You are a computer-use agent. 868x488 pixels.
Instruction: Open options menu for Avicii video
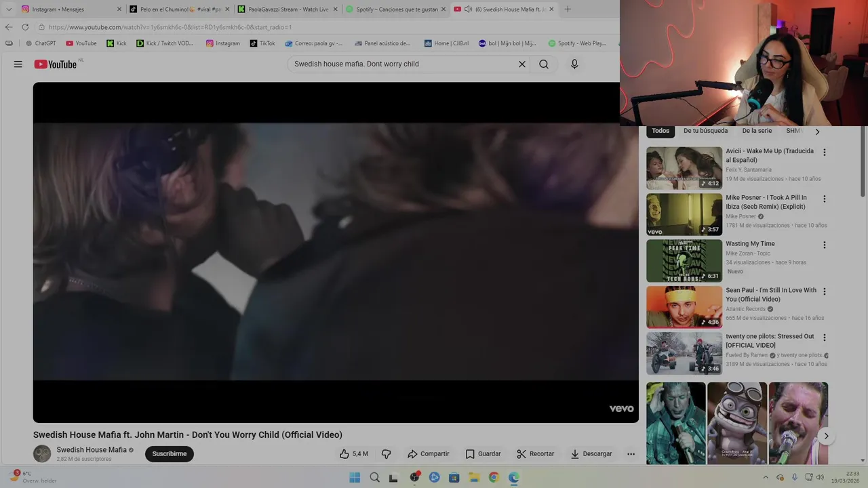(825, 152)
